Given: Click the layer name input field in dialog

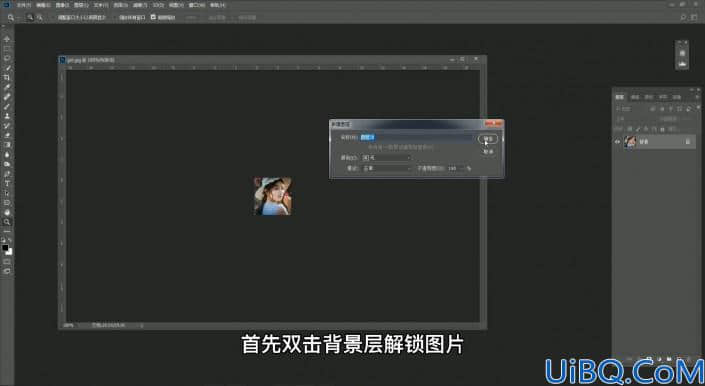Looking at the screenshot, I should [417, 137].
